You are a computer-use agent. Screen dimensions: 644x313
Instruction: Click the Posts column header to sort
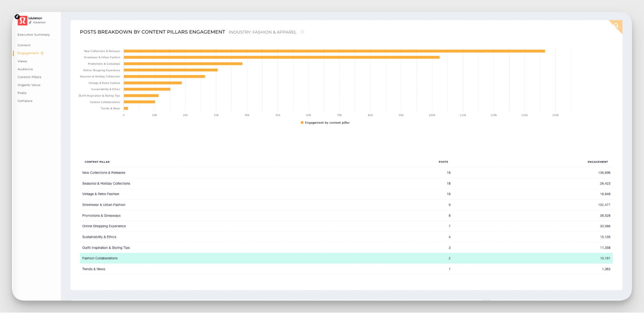pyautogui.click(x=443, y=161)
